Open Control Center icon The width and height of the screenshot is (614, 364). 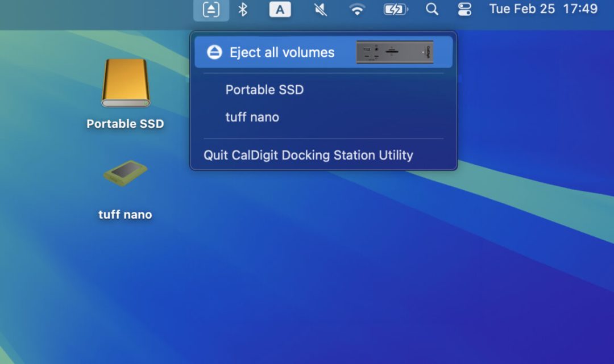pyautogui.click(x=464, y=10)
